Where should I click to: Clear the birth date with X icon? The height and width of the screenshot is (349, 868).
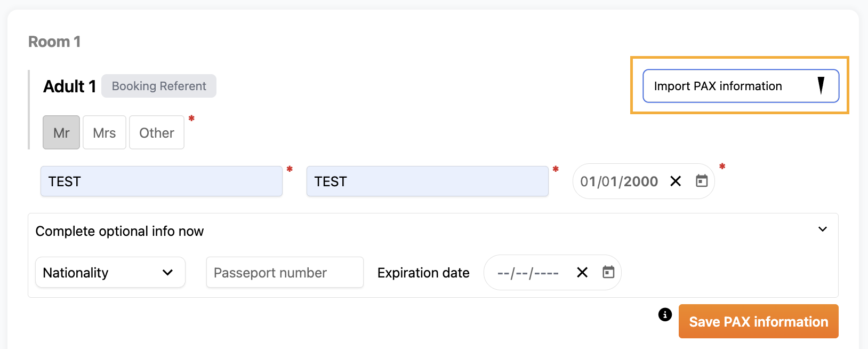point(676,181)
